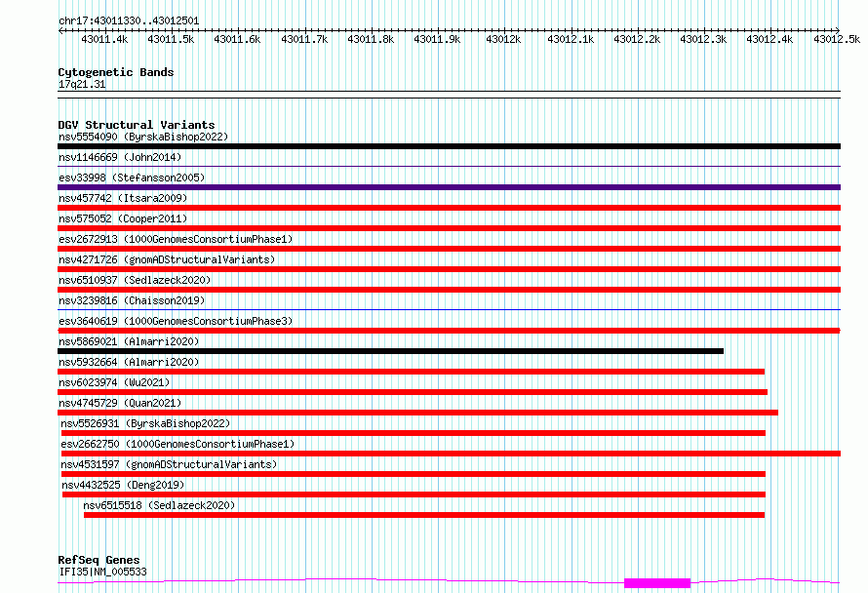
Task: Click the red bar under nsv457742
Action: [449, 208]
